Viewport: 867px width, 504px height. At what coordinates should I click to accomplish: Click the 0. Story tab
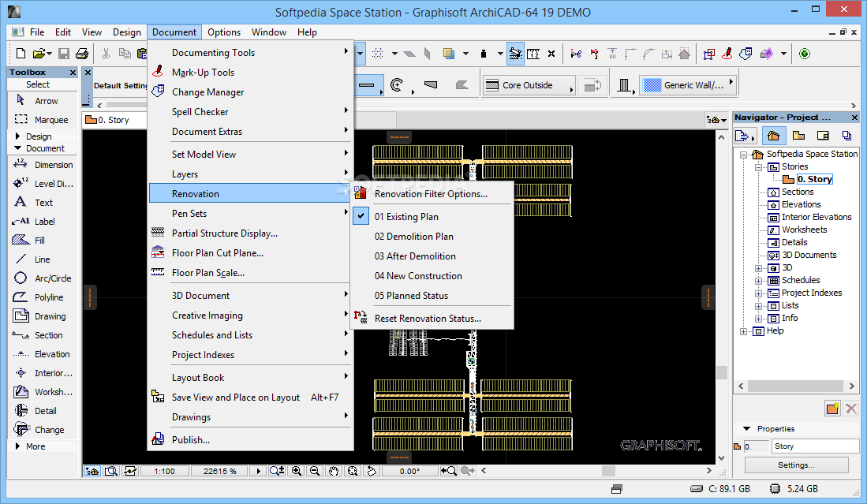point(114,120)
